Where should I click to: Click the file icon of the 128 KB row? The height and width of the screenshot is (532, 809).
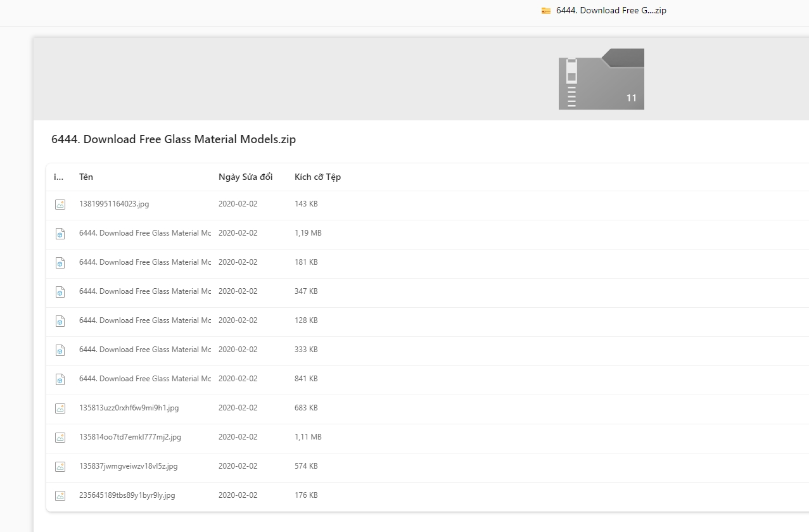[60, 321]
